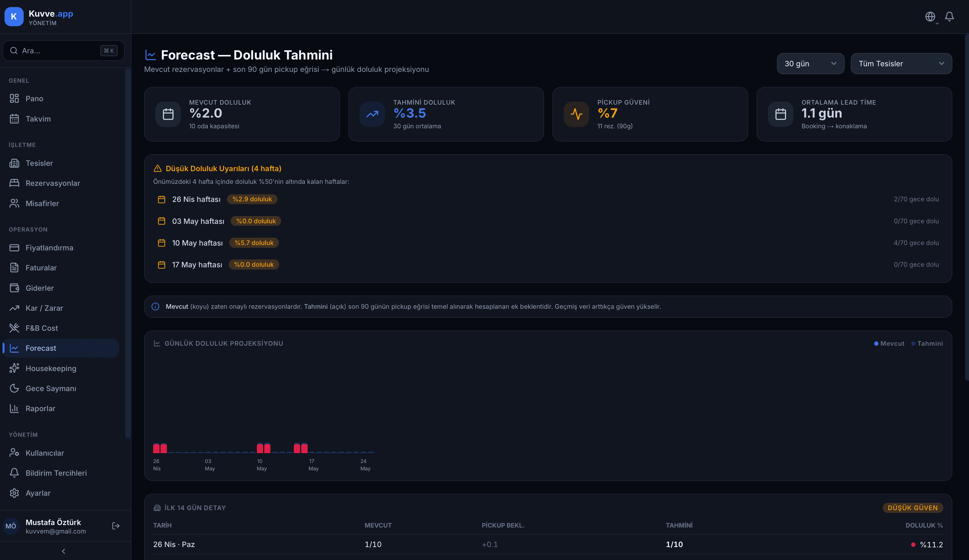Click the 03 May haftası row

point(548,221)
